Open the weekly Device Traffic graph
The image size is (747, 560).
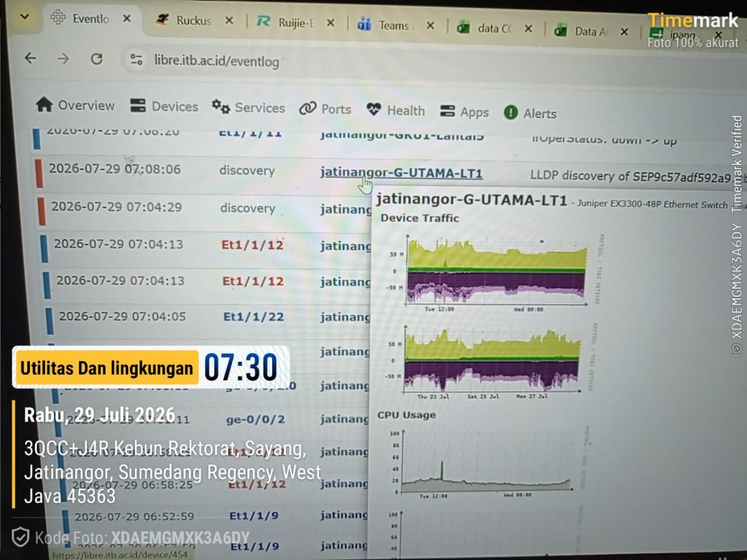tap(491, 362)
